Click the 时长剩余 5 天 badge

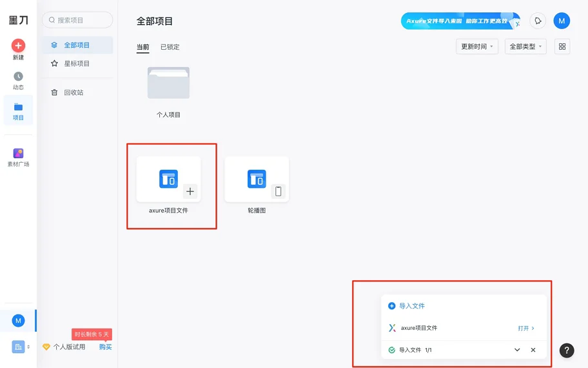(x=92, y=334)
